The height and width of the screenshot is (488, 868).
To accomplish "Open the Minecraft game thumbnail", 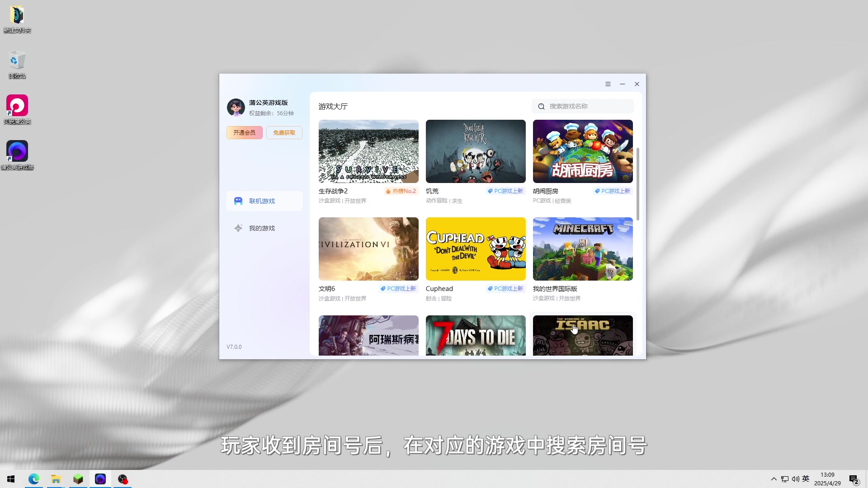I will click(583, 249).
